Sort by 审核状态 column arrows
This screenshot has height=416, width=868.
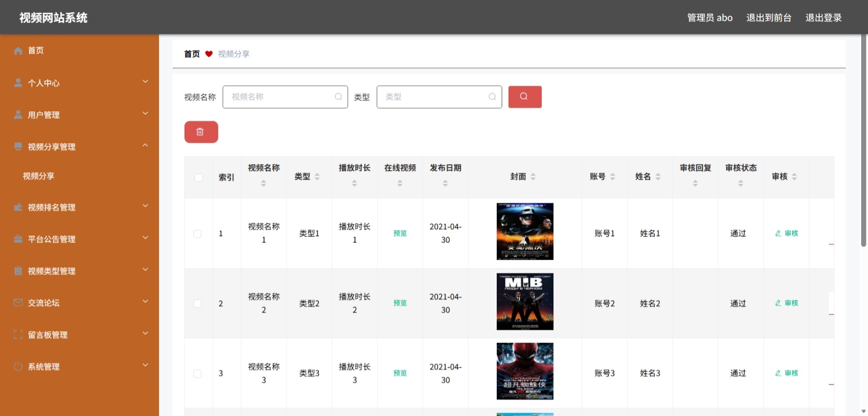740,183
